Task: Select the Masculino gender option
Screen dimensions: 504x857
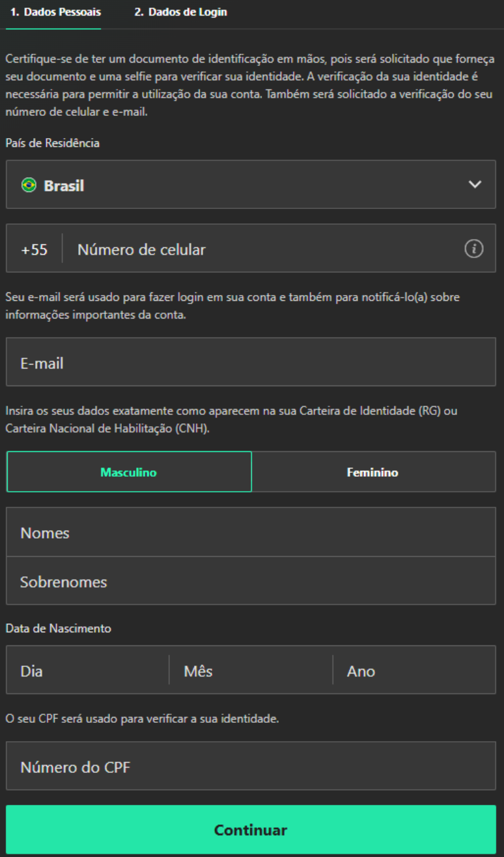Action: (129, 471)
